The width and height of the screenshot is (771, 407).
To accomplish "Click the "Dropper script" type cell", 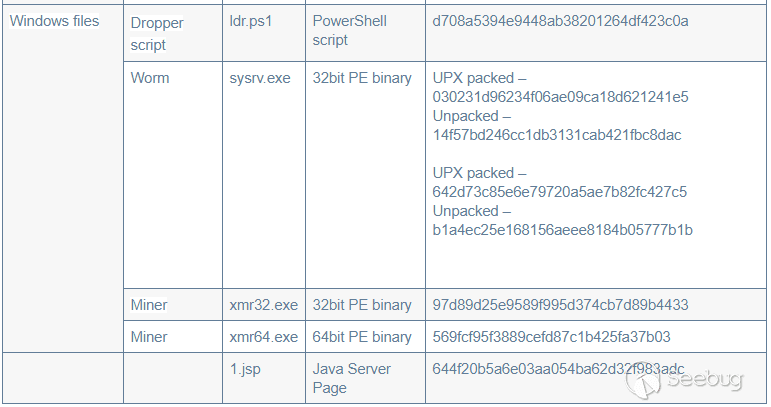I will point(157,34).
